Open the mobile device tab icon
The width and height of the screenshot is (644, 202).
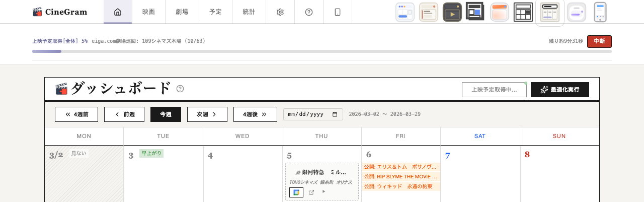(338, 12)
